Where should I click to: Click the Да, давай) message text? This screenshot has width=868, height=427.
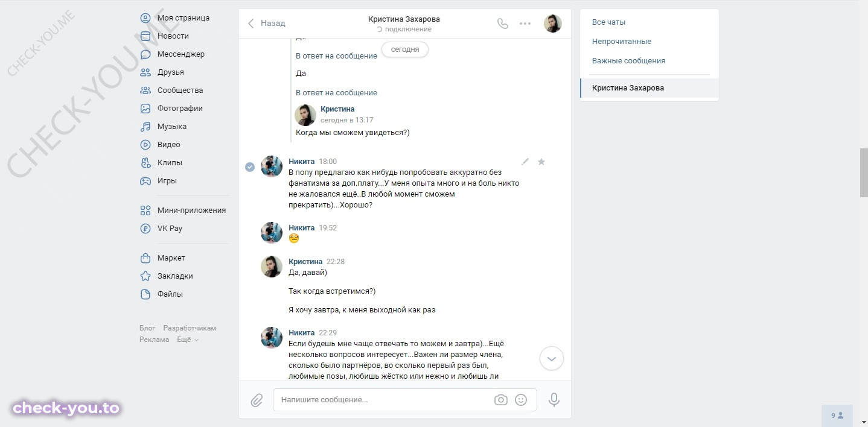[308, 273]
